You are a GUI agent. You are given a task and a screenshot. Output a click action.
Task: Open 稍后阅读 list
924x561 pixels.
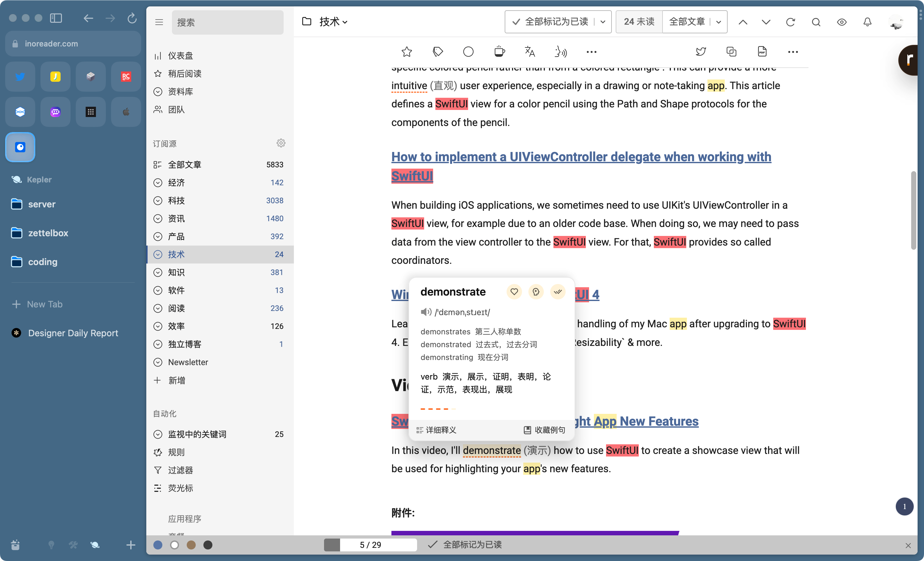point(184,74)
